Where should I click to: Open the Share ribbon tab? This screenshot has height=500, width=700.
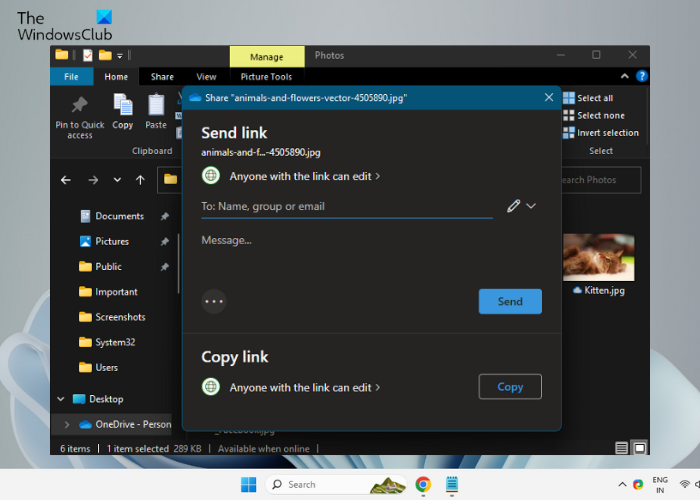coord(162,77)
